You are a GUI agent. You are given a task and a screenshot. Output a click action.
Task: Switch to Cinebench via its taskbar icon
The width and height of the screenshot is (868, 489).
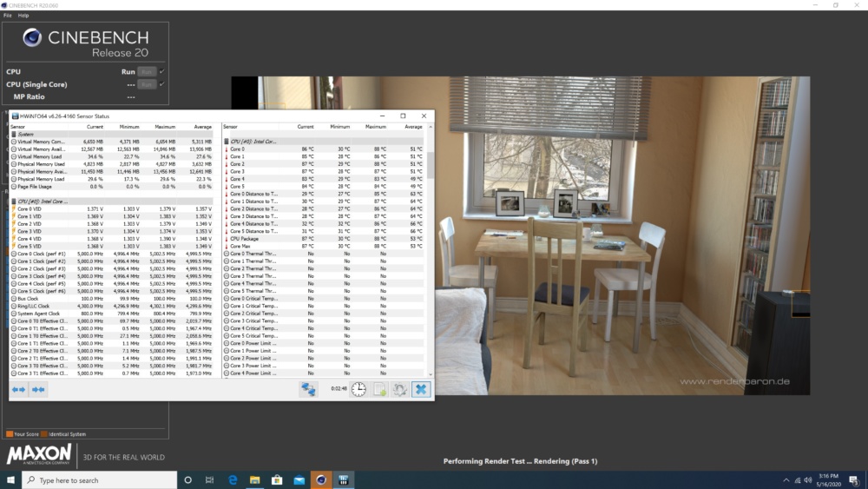[x=321, y=480]
